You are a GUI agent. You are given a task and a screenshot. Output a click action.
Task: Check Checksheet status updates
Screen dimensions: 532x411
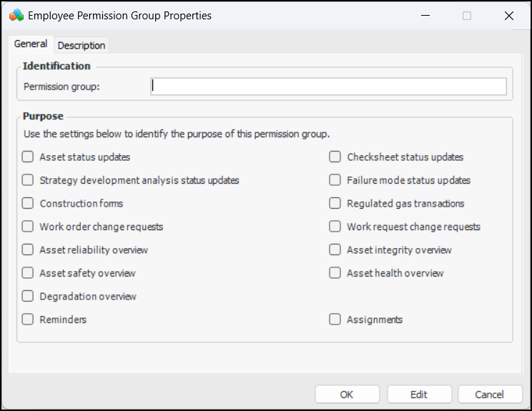pyautogui.click(x=335, y=157)
